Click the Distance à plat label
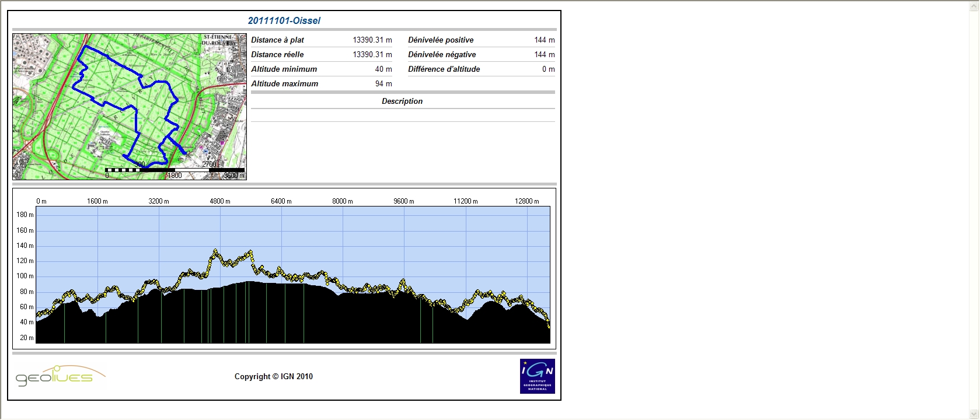Screen dimensions: 980x420 pyautogui.click(x=277, y=40)
